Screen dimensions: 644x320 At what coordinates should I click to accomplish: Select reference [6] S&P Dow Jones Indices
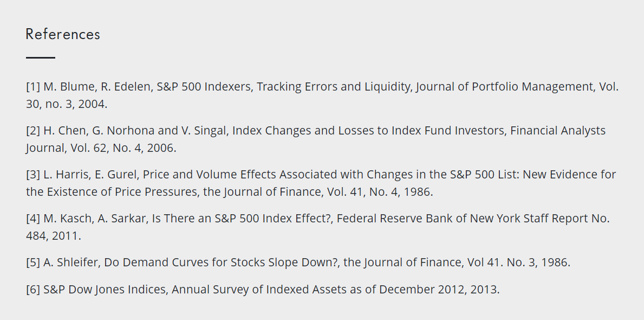tap(263, 290)
